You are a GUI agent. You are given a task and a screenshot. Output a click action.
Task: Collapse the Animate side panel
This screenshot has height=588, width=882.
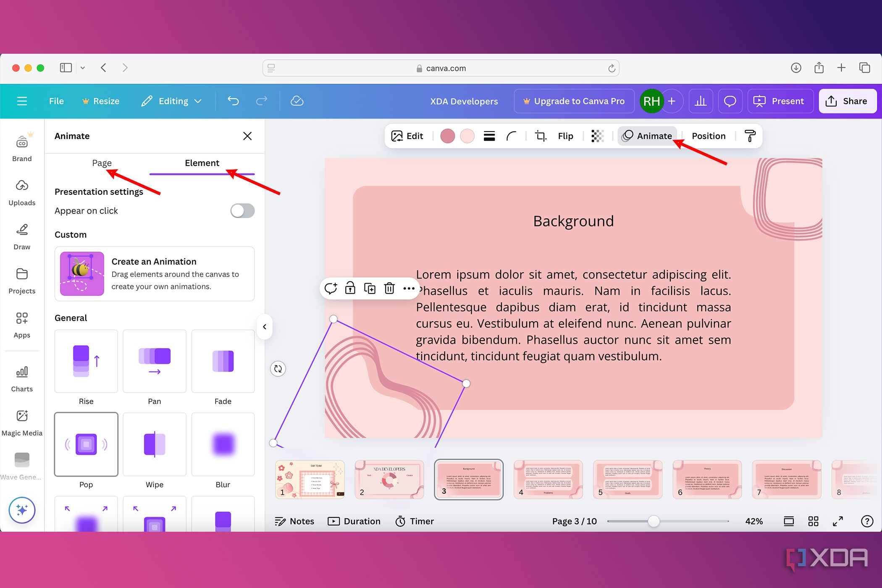[x=265, y=326]
